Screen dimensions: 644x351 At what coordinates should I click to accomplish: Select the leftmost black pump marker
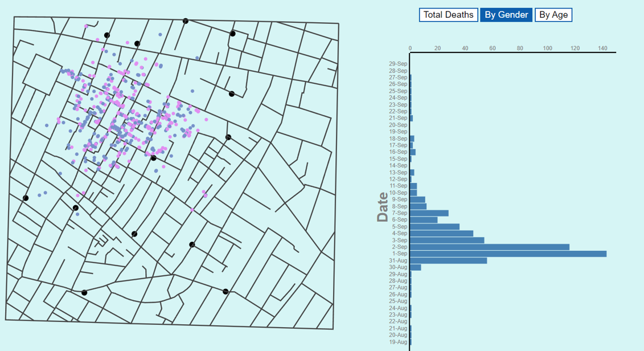26,198
